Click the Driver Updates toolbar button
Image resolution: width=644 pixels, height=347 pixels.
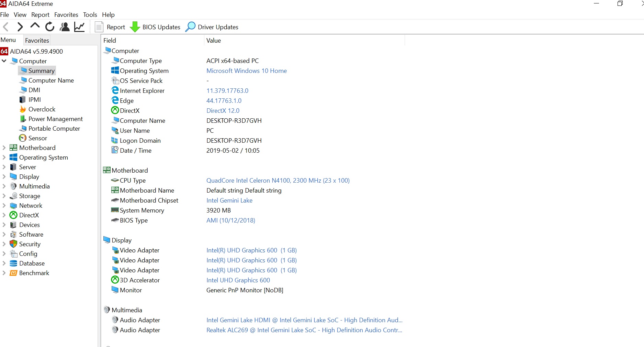coord(212,27)
